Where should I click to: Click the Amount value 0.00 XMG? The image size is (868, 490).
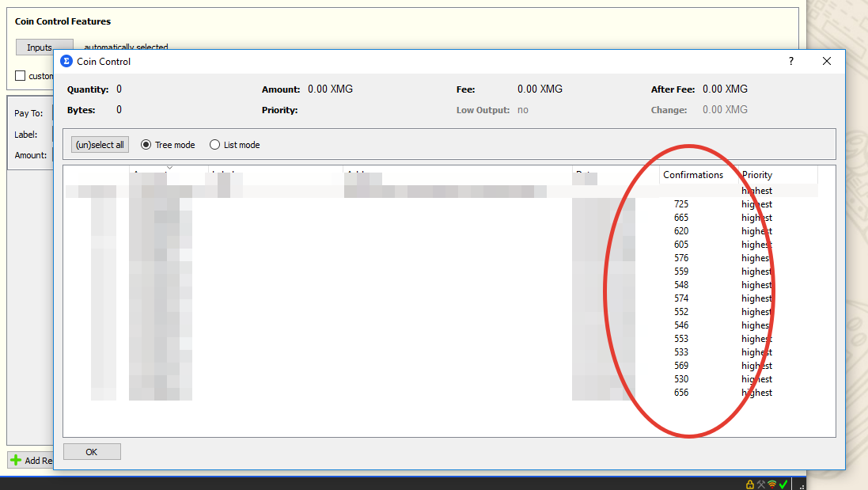pos(331,89)
